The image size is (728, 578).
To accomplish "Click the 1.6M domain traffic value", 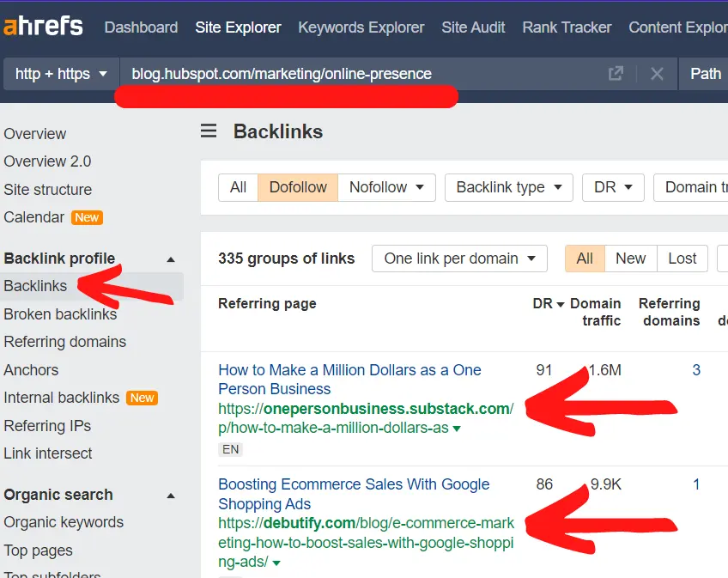I will pos(604,370).
